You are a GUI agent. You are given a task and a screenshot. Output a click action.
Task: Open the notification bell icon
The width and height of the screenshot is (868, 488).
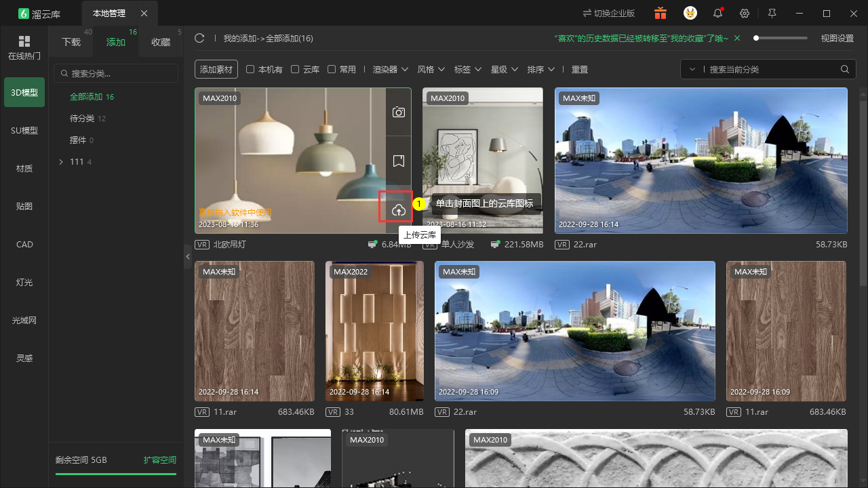[x=717, y=13]
